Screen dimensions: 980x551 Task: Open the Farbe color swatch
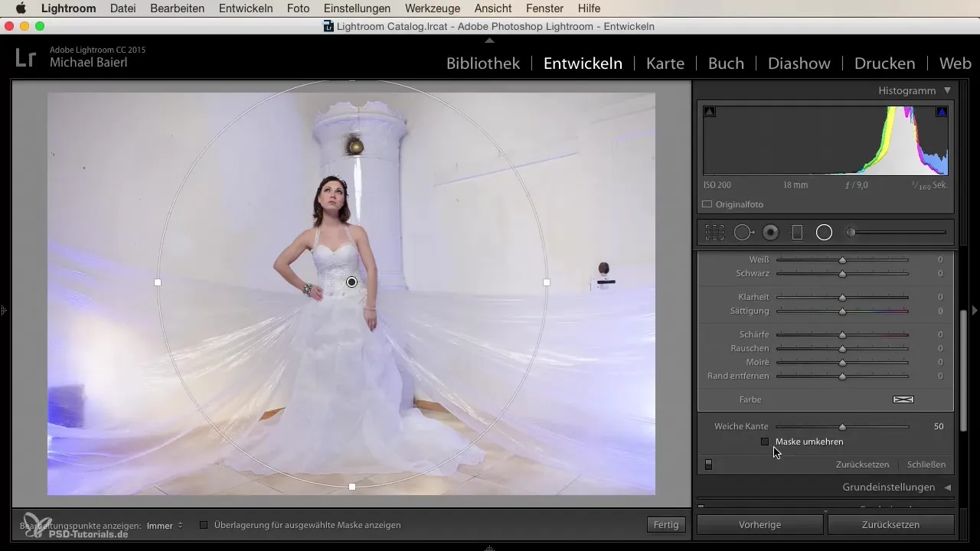(903, 399)
